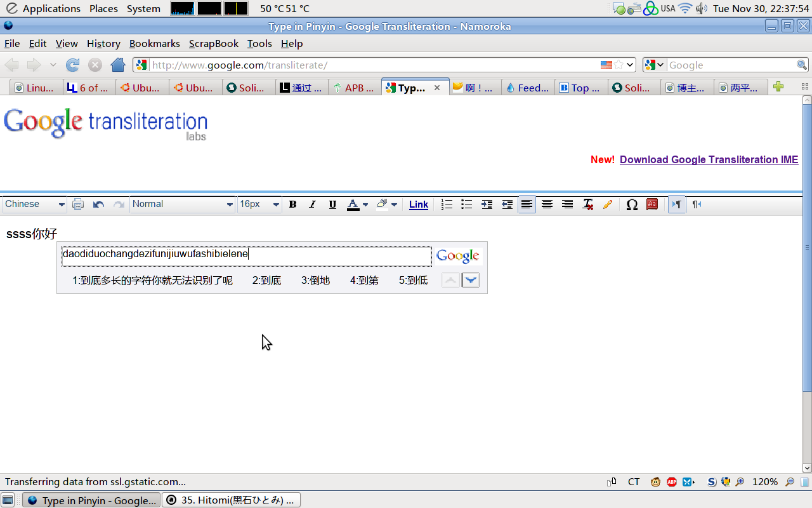This screenshot has width=812, height=508.
Task: Click the Google search box magnifier
Action: click(802, 65)
